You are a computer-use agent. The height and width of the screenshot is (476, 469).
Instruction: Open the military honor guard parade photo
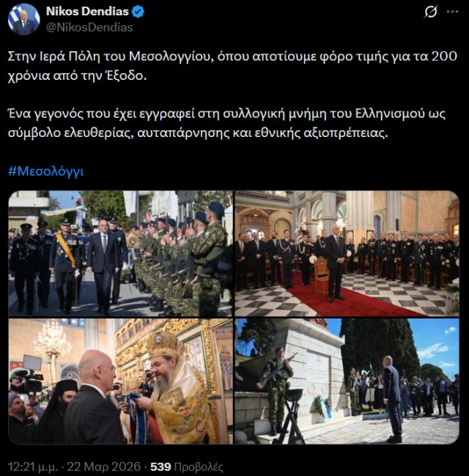click(x=121, y=253)
